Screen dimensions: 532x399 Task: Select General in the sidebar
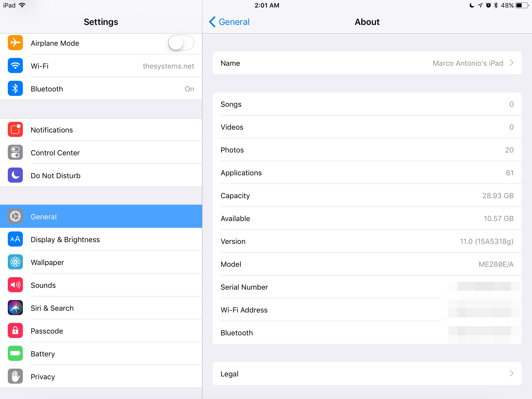(101, 216)
